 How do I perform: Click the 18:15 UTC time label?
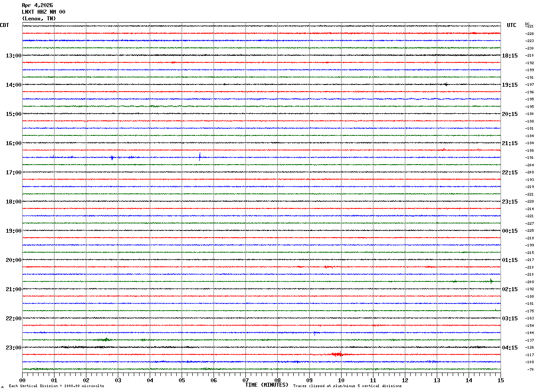coord(510,56)
